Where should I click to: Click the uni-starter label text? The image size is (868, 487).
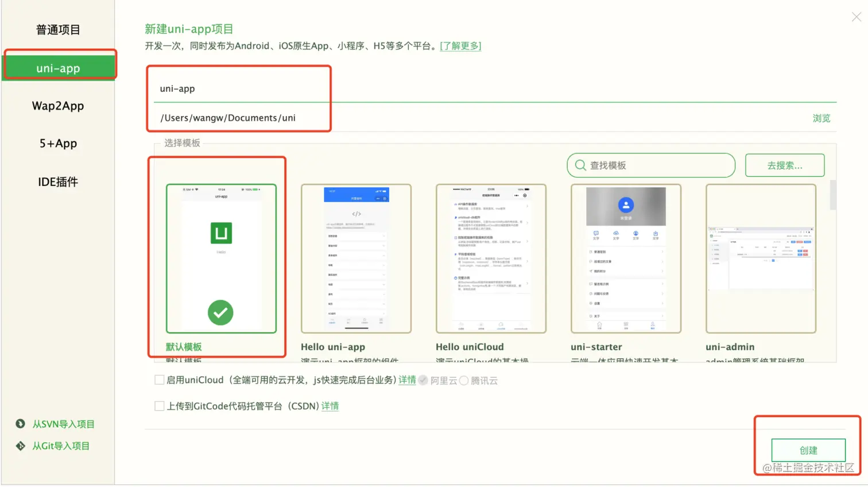[x=596, y=347]
